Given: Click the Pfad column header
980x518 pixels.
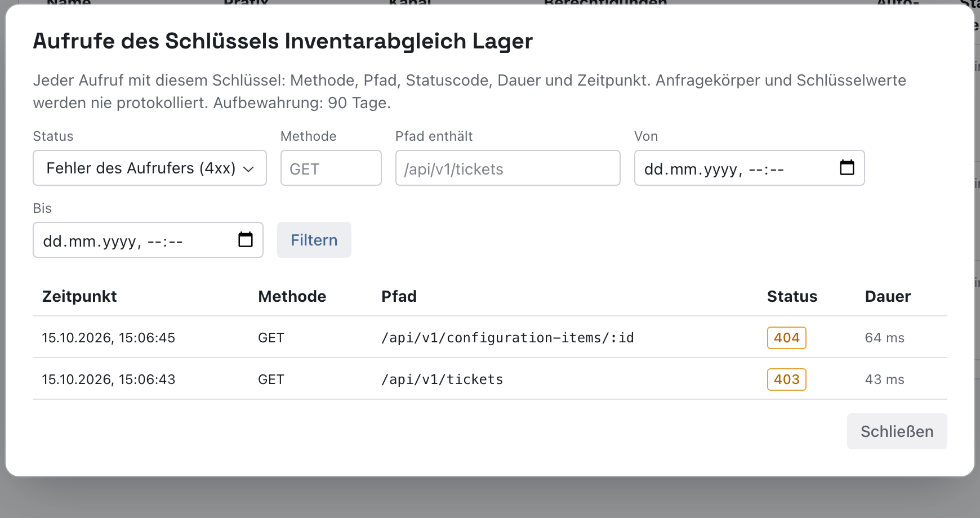Looking at the screenshot, I should (399, 296).
